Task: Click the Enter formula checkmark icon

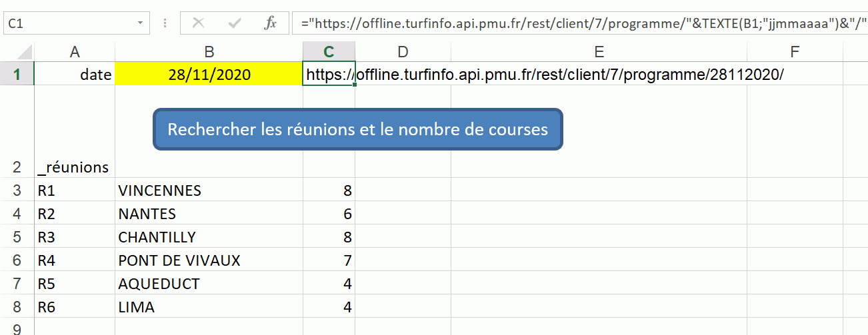Action: [x=234, y=23]
